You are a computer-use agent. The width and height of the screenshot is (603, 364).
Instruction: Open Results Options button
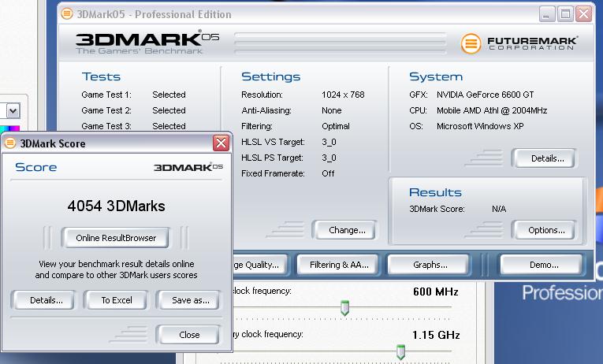[x=545, y=230]
